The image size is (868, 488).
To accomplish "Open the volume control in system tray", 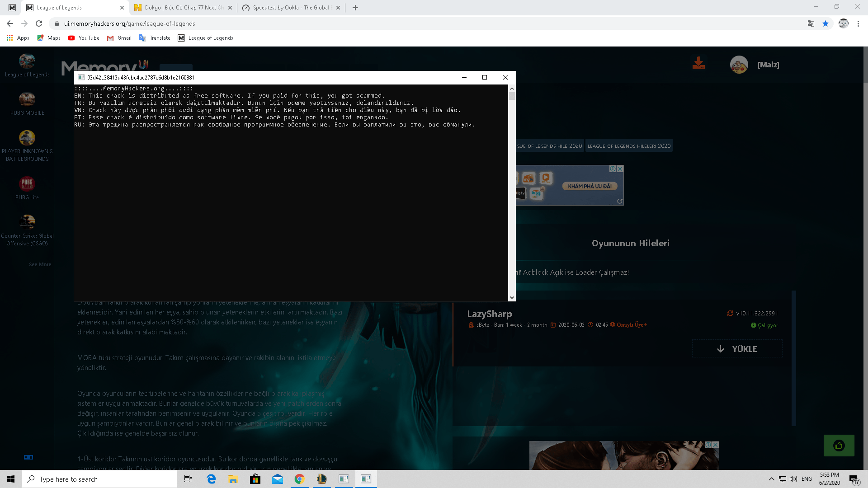I will point(793,479).
